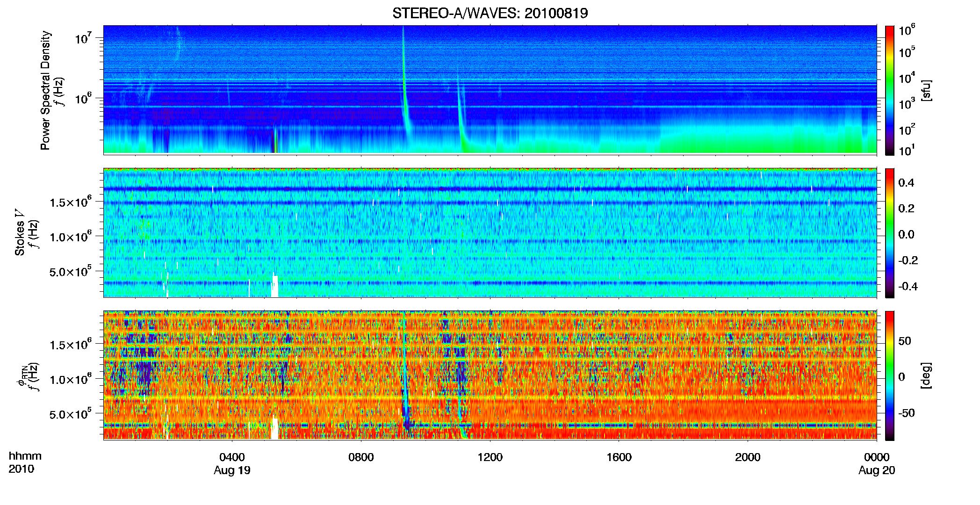Click the [sfu] unit label
The image size is (980, 505).
tap(926, 90)
